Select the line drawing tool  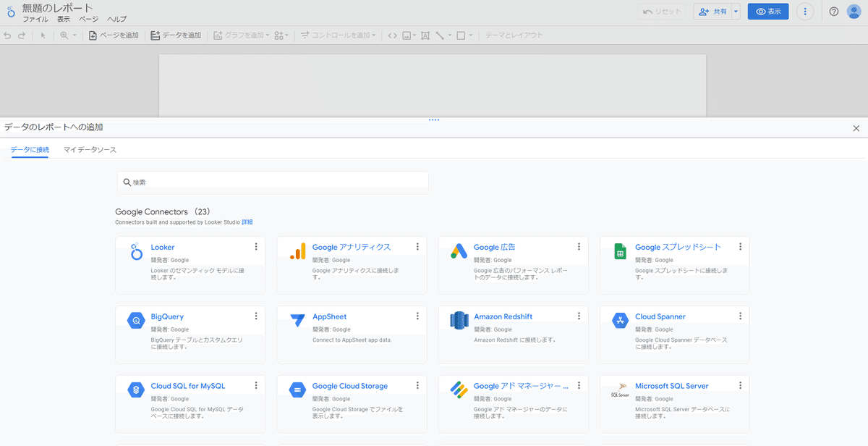click(440, 35)
